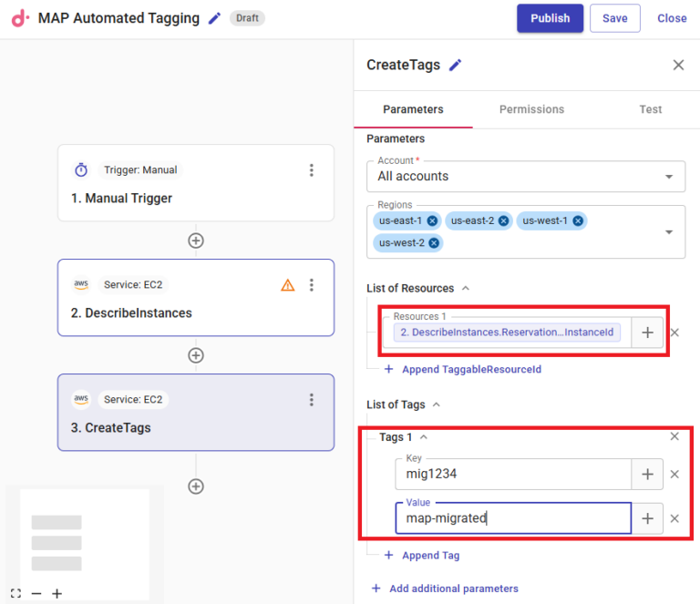Collapse the List of Resources section
Screen dimensions: 700x604
coord(466,288)
